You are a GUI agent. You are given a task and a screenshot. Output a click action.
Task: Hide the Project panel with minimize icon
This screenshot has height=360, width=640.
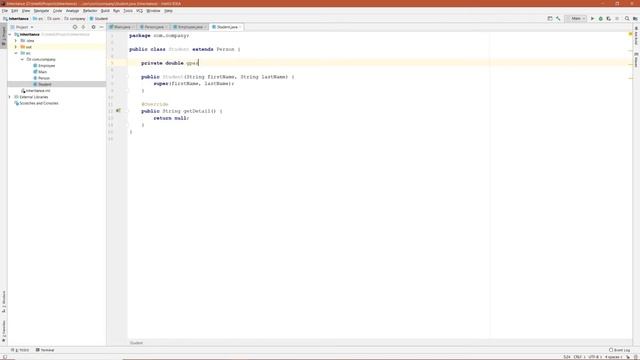click(102, 27)
